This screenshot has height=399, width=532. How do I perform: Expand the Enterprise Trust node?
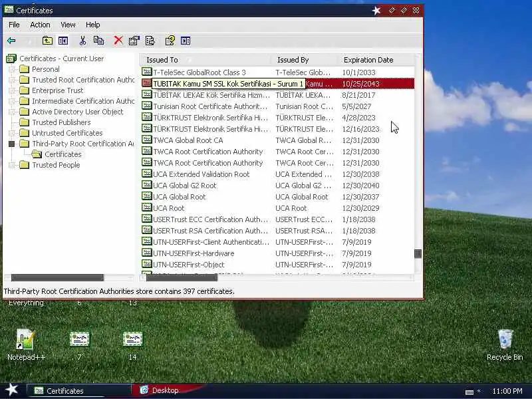point(12,90)
